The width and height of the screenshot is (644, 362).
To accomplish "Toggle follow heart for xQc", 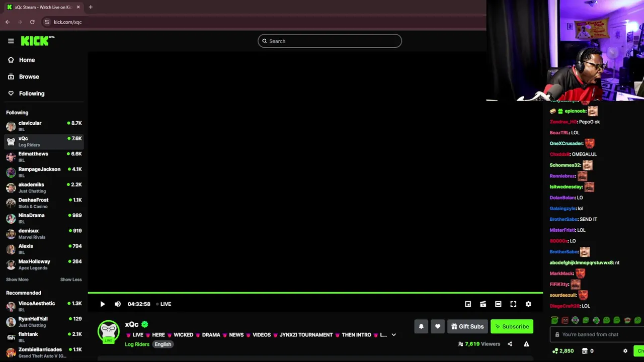I will pyautogui.click(x=438, y=327).
